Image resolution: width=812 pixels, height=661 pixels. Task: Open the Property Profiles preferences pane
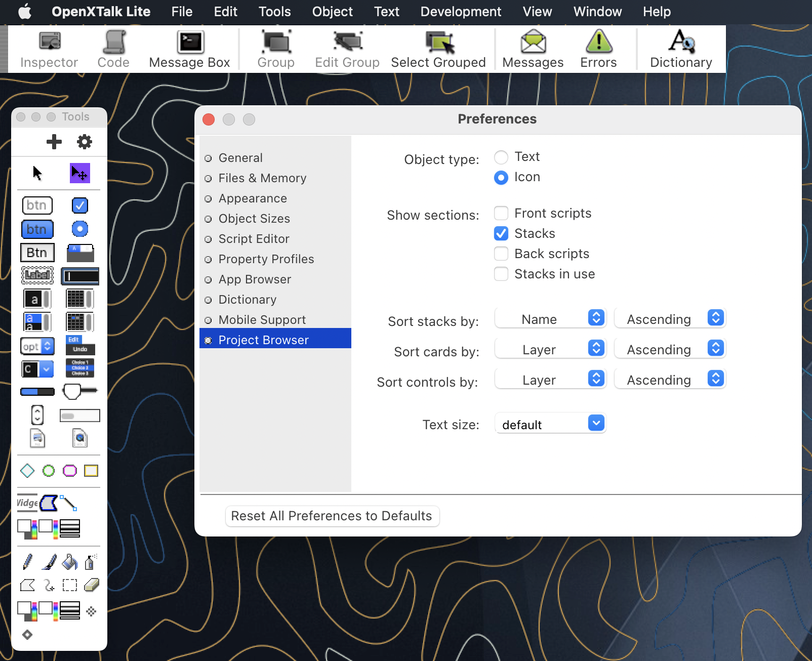275,259
